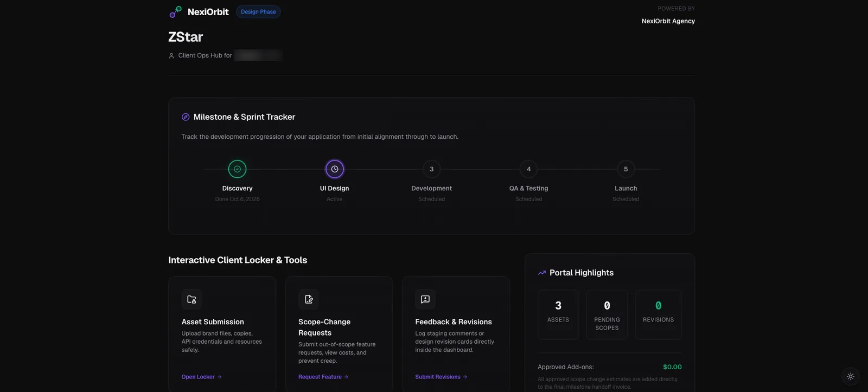Select the UI Design clock step icon
Viewport: 868px width, 392px height.
(x=335, y=169)
